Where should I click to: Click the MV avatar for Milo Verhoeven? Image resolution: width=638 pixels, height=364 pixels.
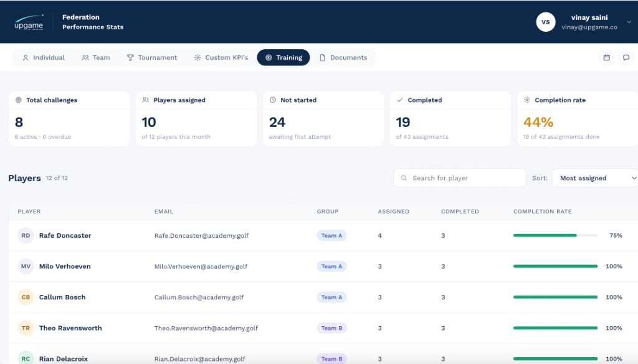point(26,266)
